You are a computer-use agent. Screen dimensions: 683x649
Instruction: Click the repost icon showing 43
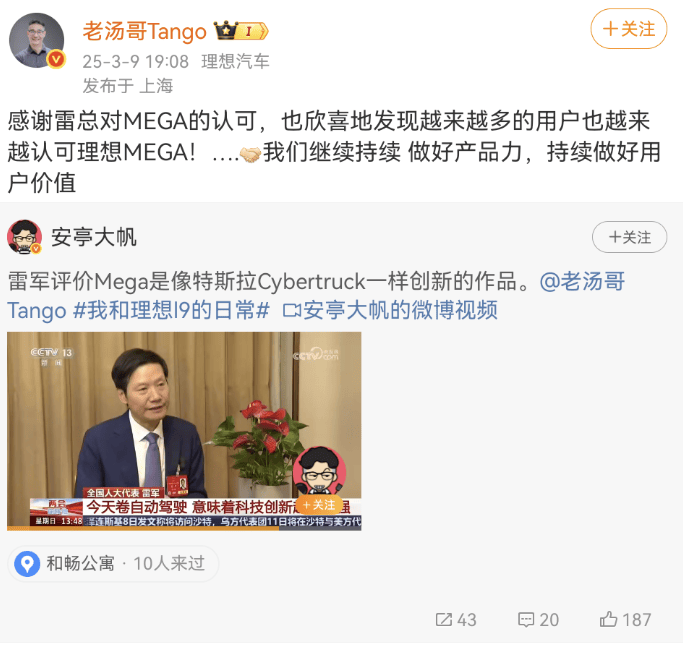443,619
